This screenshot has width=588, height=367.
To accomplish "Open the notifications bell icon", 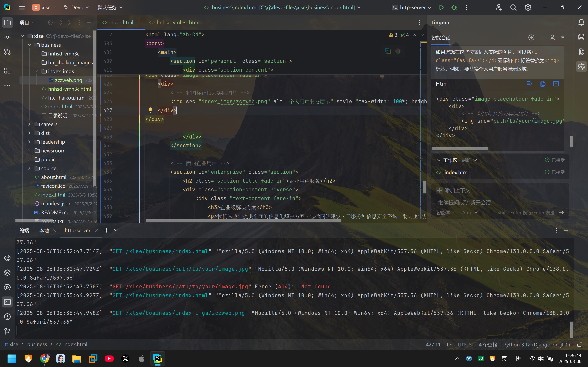I will tap(581, 22).
